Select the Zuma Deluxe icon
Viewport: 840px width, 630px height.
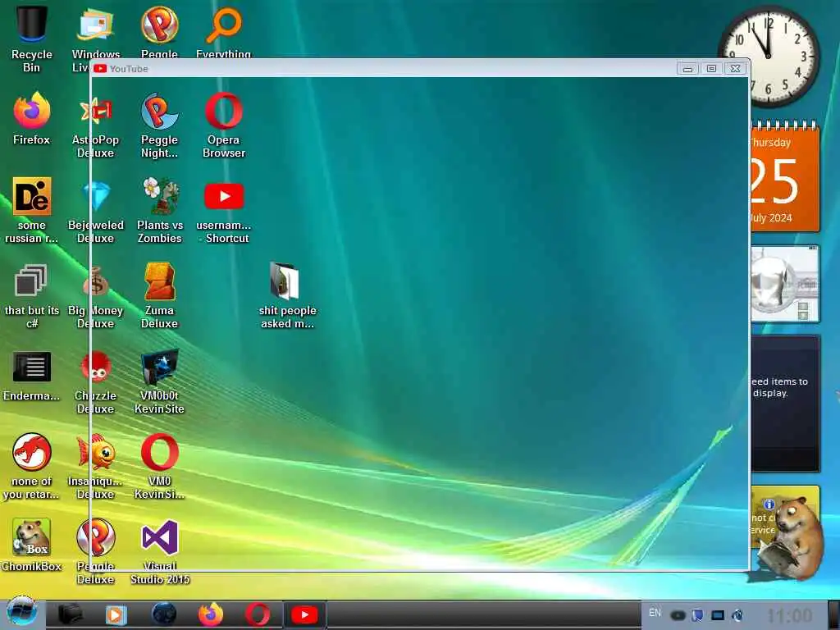(160, 281)
